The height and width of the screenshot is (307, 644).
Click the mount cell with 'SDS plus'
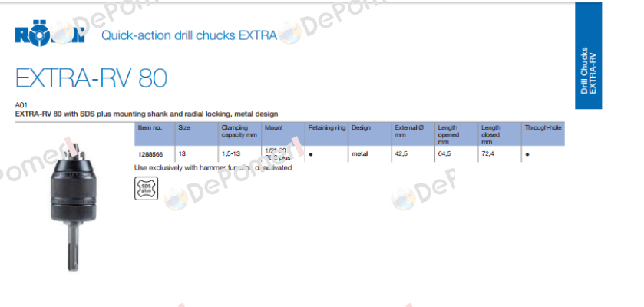point(283,154)
